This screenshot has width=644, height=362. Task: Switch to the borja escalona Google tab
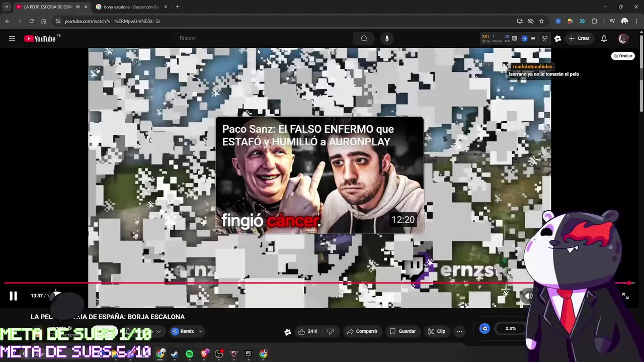coord(131,7)
